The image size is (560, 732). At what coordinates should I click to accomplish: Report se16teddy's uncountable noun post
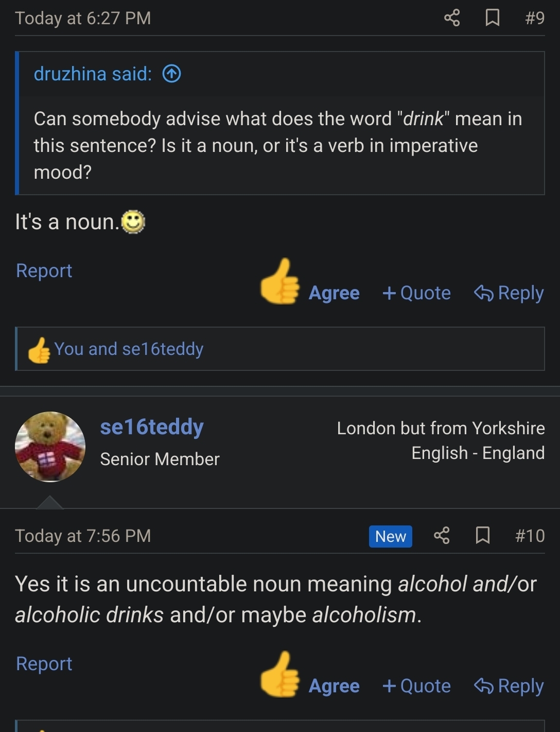(44, 664)
